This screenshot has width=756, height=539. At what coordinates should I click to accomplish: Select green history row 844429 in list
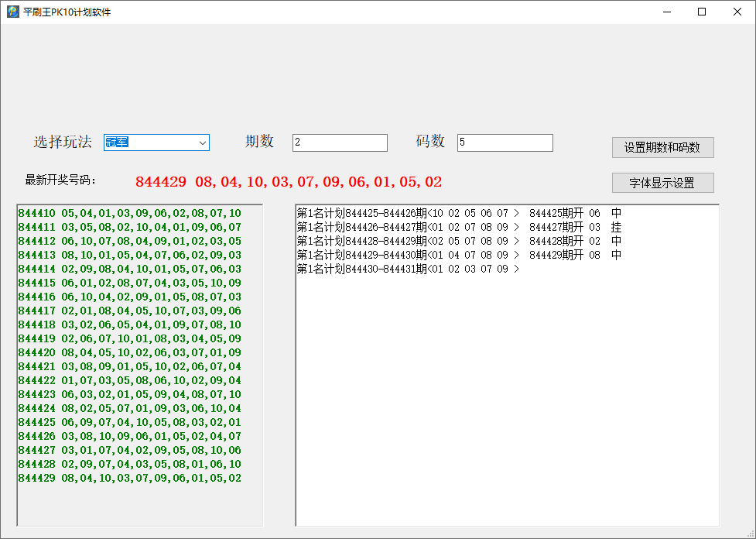[x=130, y=479]
